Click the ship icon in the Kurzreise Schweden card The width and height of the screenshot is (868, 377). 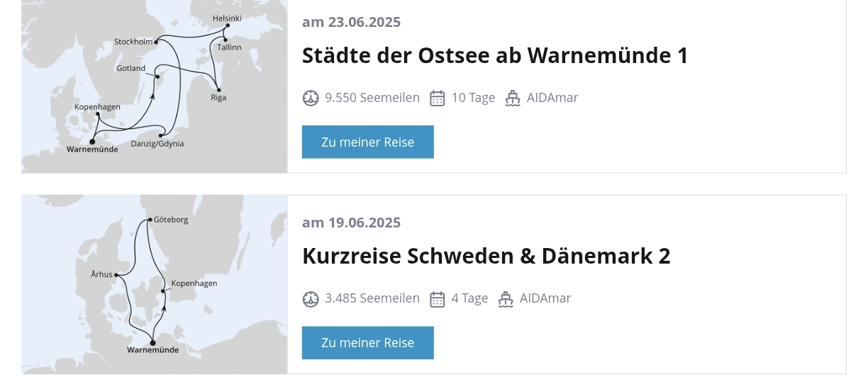tap(506, 299)
